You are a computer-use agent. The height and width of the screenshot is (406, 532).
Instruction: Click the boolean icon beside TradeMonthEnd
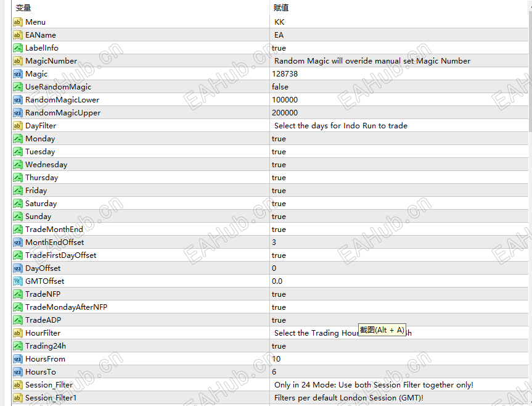(x=18, y=230)
